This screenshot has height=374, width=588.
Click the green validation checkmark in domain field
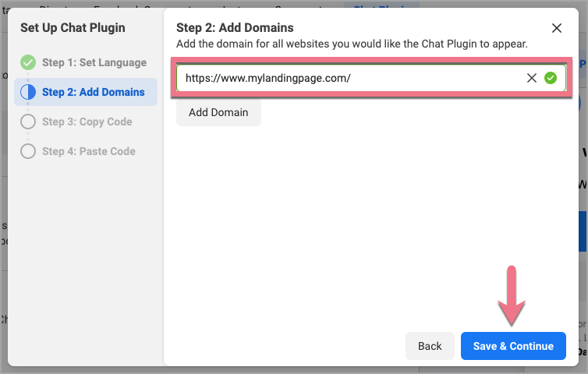click(x=551, y=78)
